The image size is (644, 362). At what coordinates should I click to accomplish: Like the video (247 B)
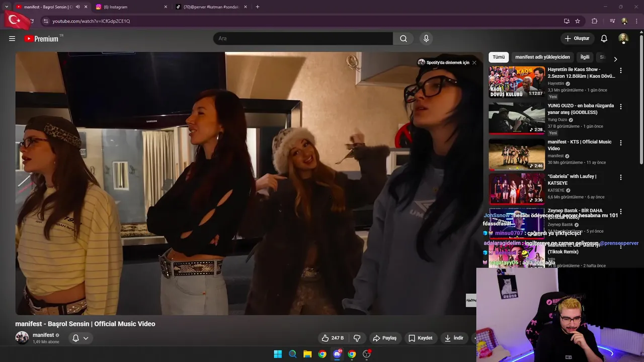(333, 338)
